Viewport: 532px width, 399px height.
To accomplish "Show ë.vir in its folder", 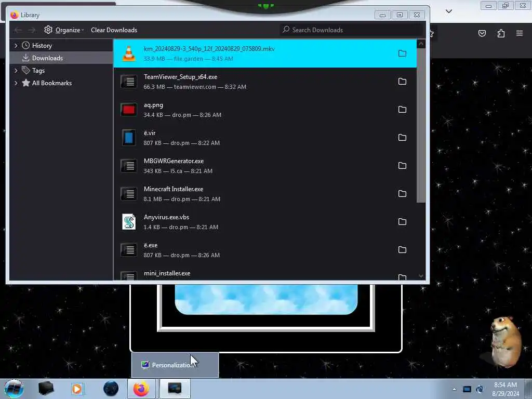I will (x=402, y=137).
